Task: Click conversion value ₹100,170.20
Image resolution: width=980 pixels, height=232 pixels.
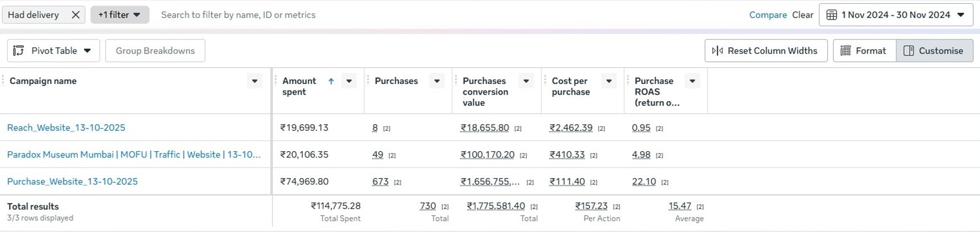Action: (487, 155)
